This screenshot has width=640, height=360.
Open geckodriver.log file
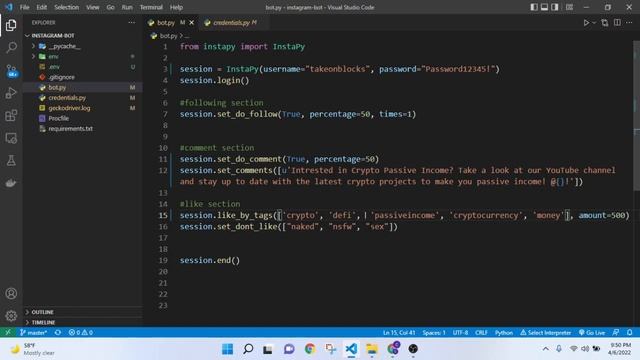click(82, 108)
